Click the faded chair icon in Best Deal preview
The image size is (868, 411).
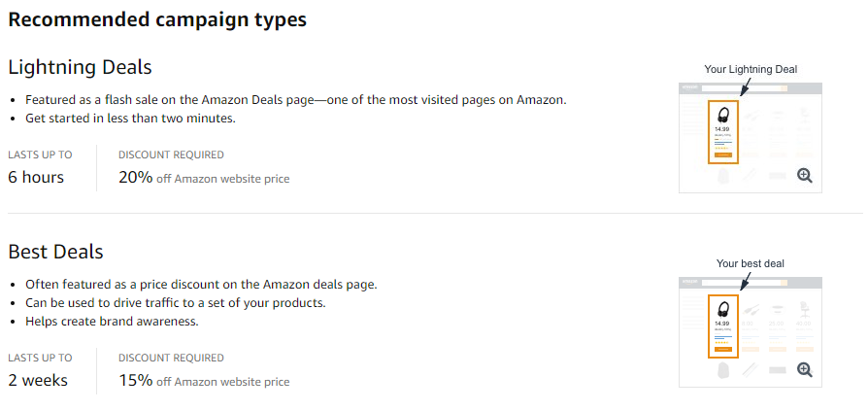click(x=806, y=309)
